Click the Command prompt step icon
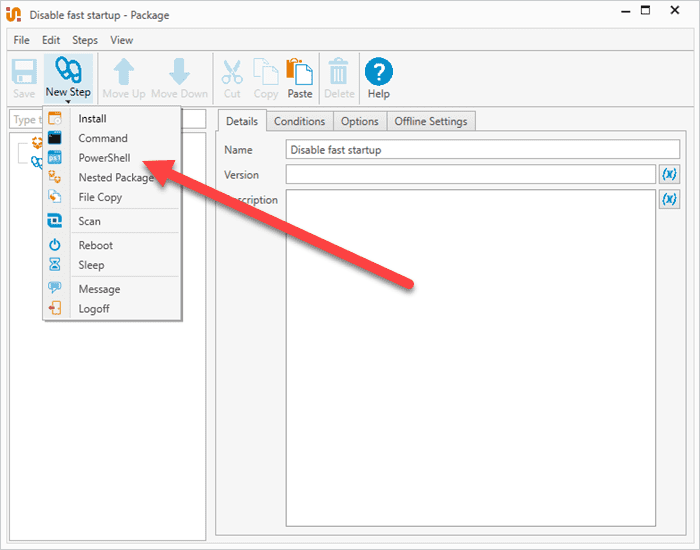This screenshot has height=550, width=700. coord(54,138)
